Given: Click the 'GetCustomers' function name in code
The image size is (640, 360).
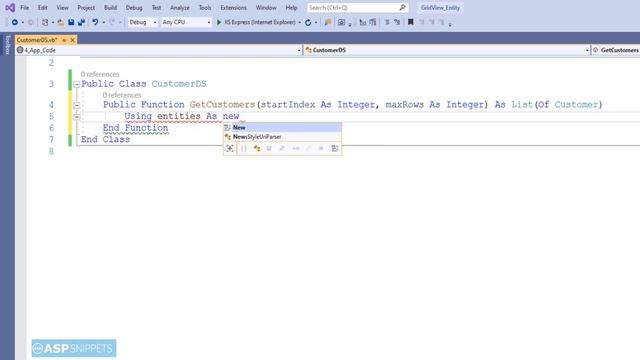Looking at the screenshot, I should 222,105.
